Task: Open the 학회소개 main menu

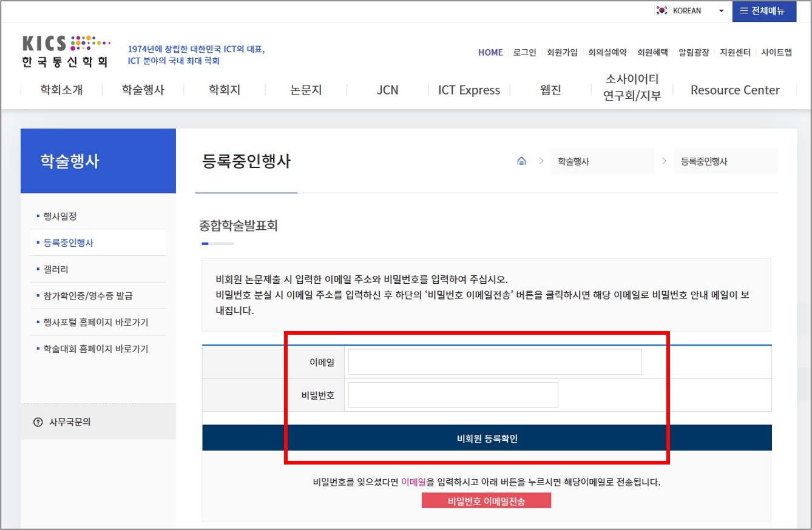Action: (x=61, y=90)
